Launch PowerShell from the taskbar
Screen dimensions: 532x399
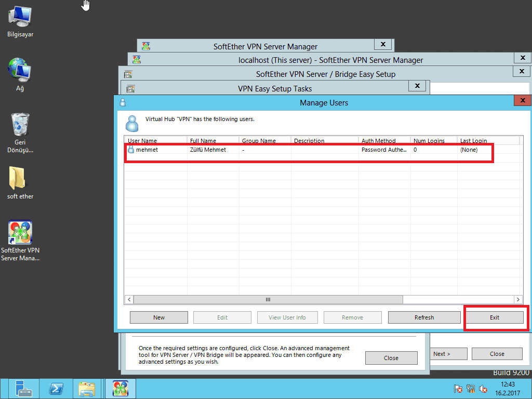56,389
